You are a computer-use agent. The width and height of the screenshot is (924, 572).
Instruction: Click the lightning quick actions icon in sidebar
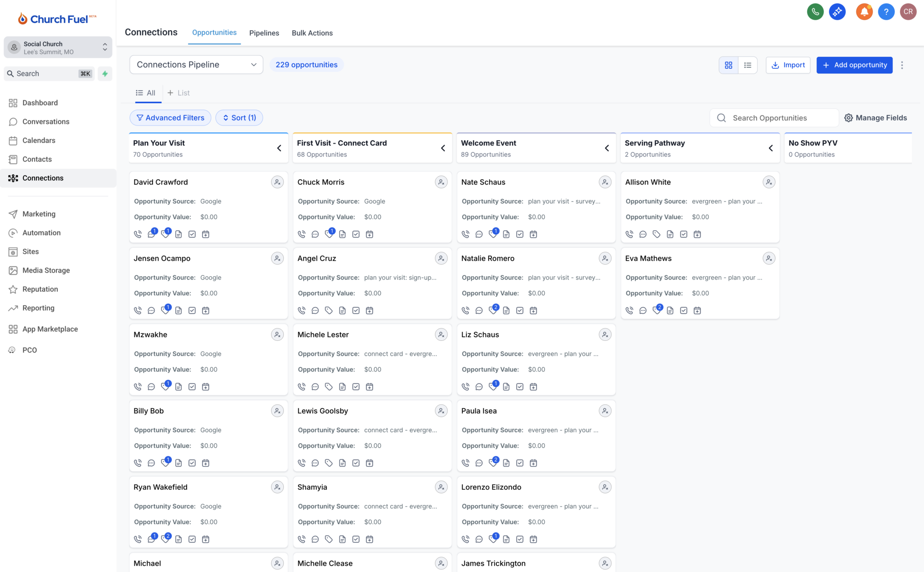(x=105, y=74)
